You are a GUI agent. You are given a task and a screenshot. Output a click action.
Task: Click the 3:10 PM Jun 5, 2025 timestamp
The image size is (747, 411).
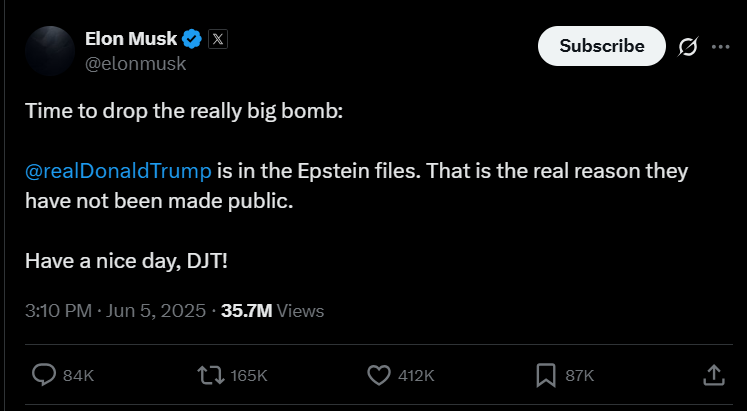115,311
